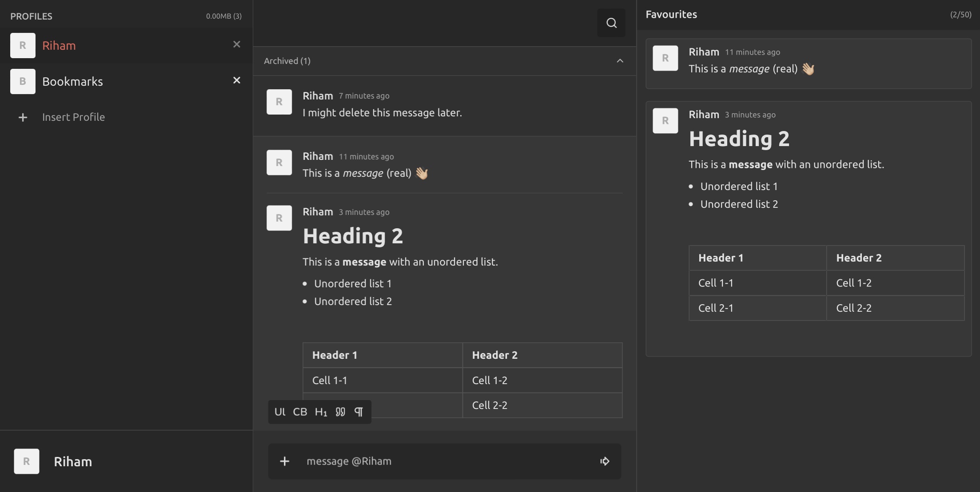The image size is (980, 492).
Task: Click Riham avatar on archived message
Action: click(x=279, y=102)
